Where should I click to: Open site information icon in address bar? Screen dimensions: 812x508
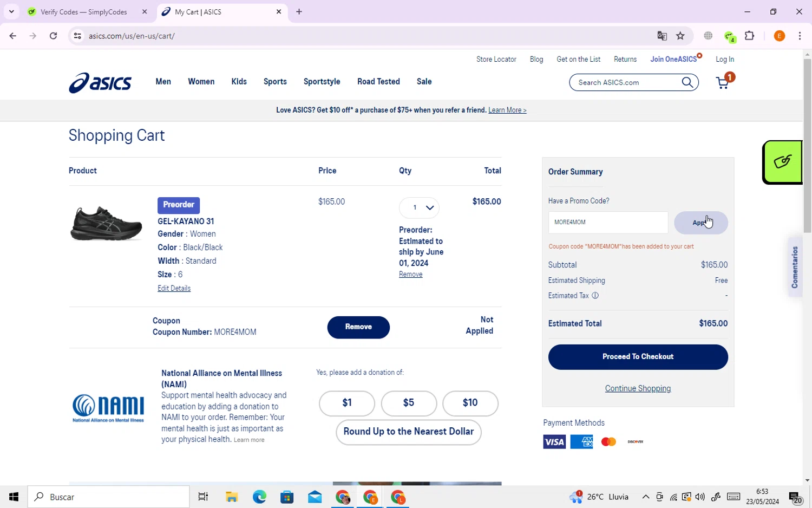click(77, 36)
